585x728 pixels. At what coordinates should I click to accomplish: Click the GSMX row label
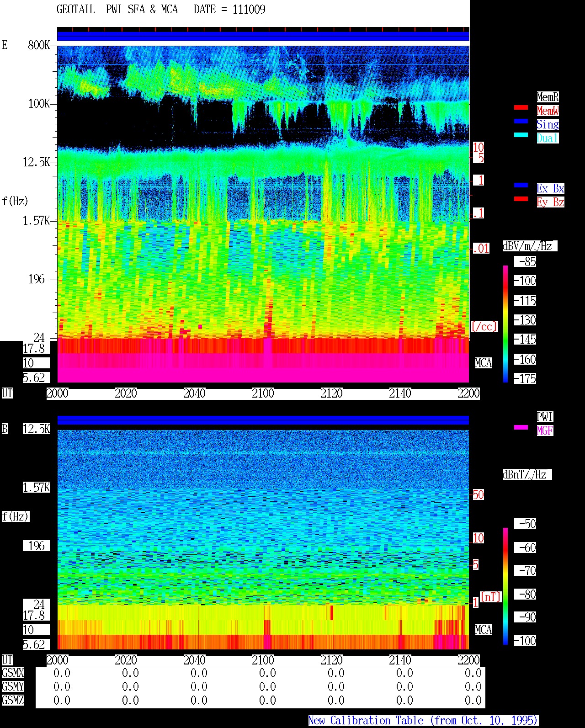pos(13,673)
